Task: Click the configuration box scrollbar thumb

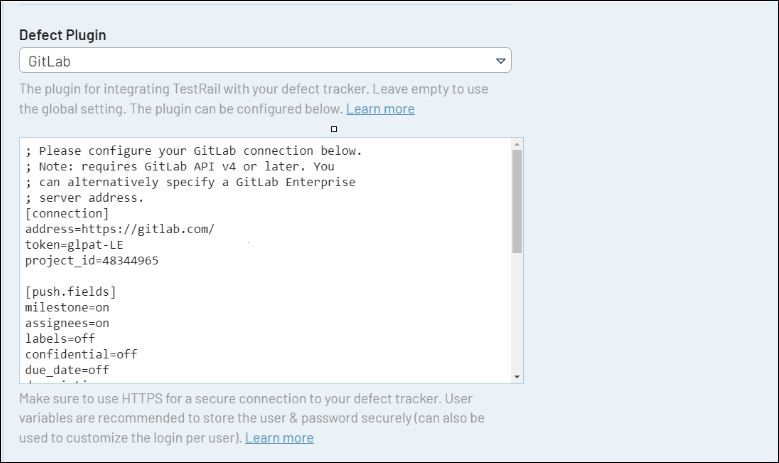Action: 517,200
